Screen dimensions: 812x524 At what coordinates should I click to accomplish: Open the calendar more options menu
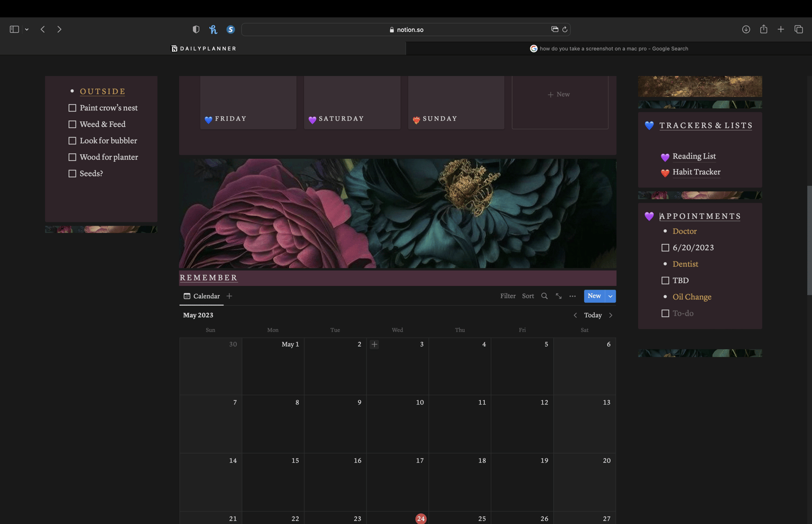(x=573, y=296)
